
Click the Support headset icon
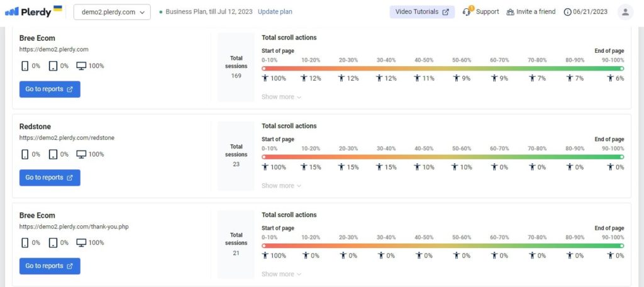click(x=467, y=12)
